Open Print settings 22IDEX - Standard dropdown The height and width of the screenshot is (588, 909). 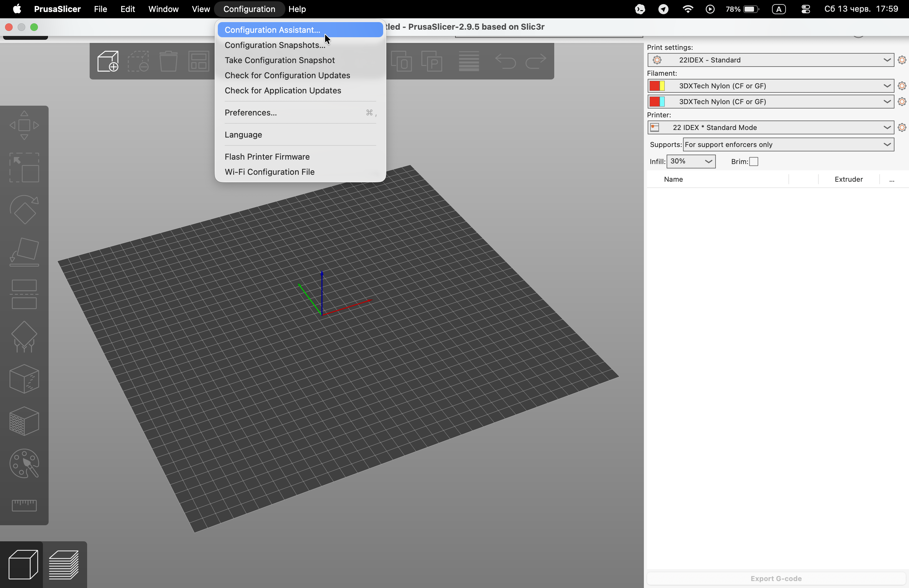click(771, 60)
